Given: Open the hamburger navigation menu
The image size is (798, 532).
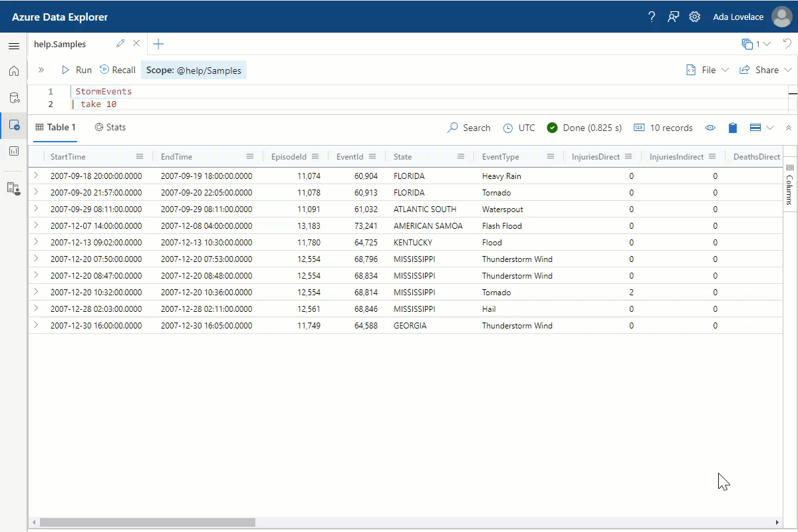Looking at the screenshot, I should (14, 46).
